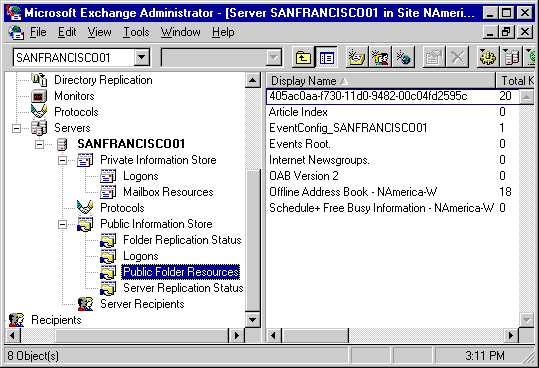Open the View menu
The height and width of the screenshot is (368, 539).
(99, 32)
